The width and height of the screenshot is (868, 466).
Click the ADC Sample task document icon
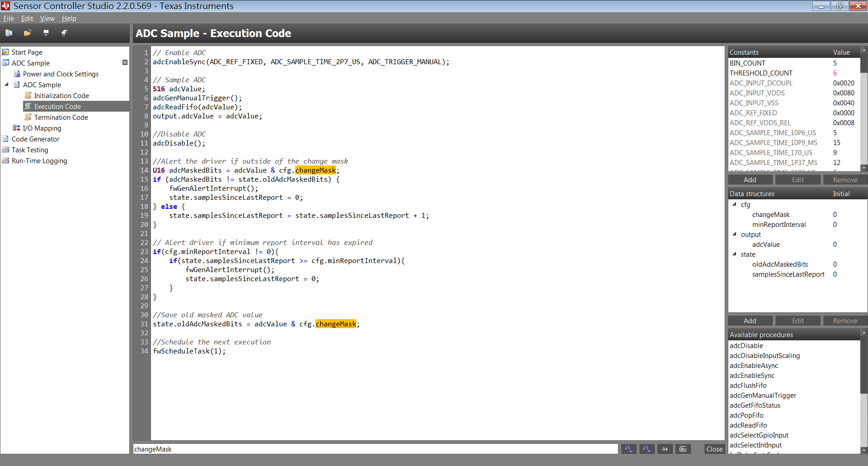point(17,85)
